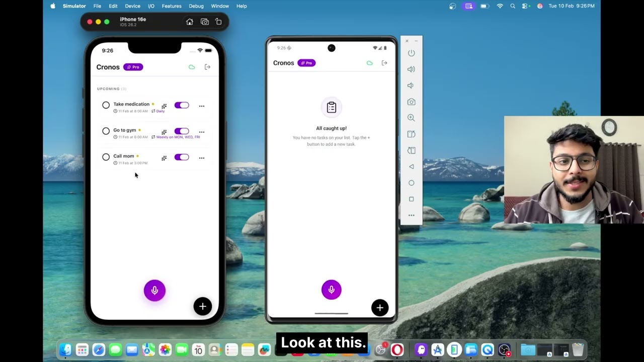
Task: Tap the logout icon in iPhone Cronos header
Action: point(207,67)
